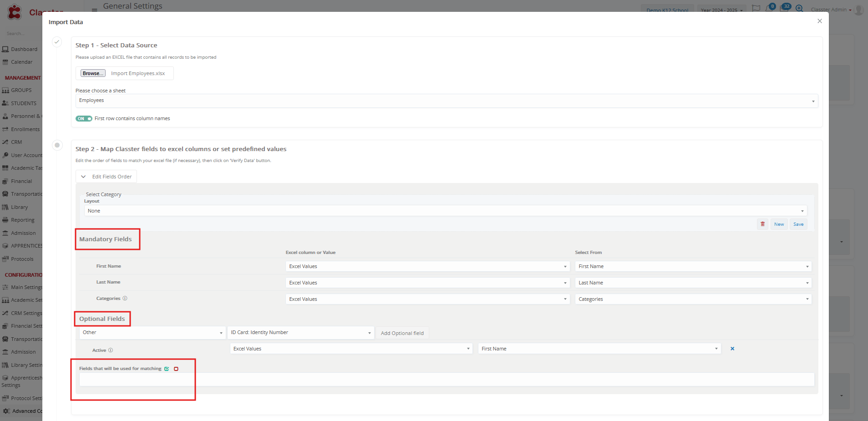Click the matching fields input box
Screen dimensions: 868x421
coord(446,380)
